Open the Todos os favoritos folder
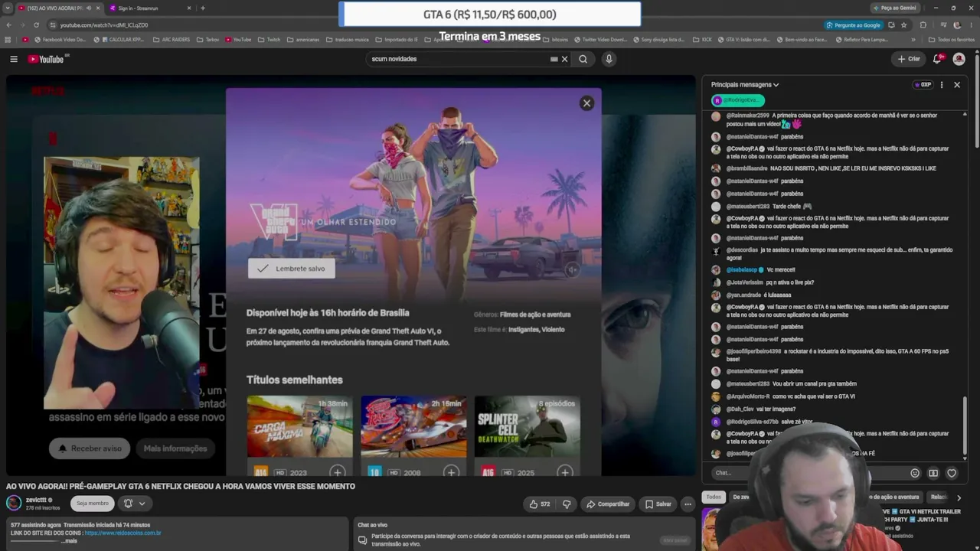The width and height of the screenshot is (980, 551). pyautogui.click(x=952, y=40)
